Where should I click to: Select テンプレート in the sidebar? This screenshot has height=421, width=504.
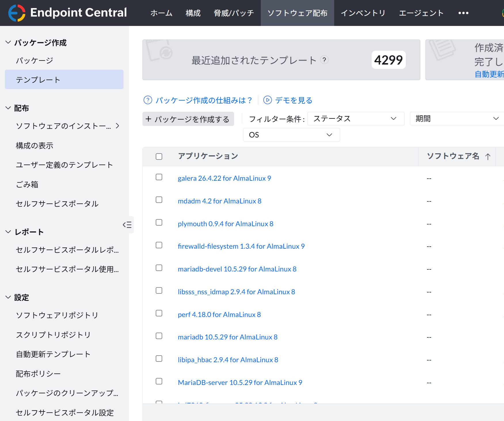(x=64, y=80)
